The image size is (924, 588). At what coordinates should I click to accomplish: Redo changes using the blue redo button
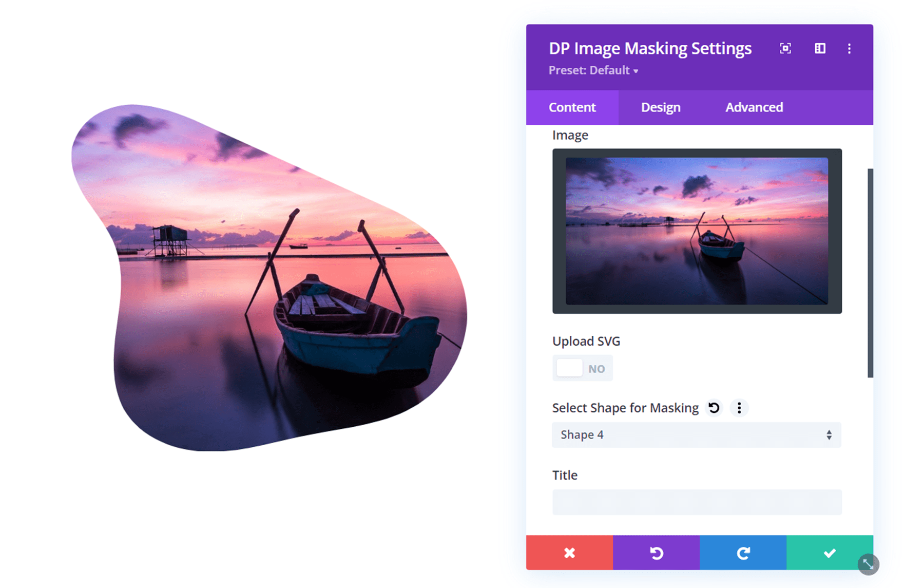pyautogui.click(x=743, y=553)
